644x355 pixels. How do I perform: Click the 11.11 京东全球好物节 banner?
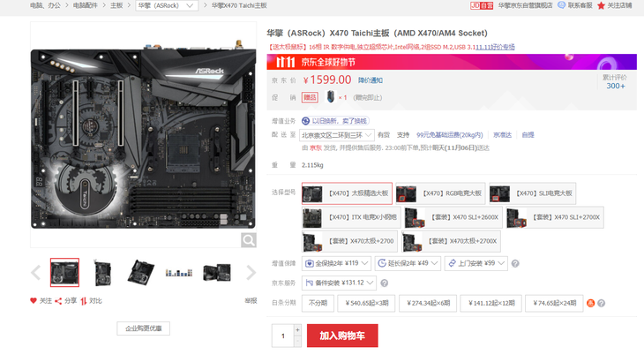[452, 62]
